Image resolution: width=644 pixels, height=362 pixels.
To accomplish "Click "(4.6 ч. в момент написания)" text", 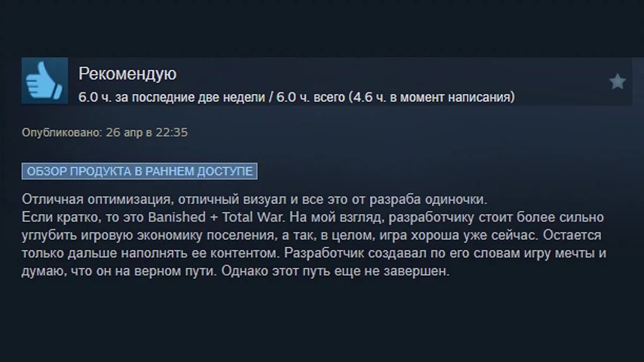I will coord(431,98).
